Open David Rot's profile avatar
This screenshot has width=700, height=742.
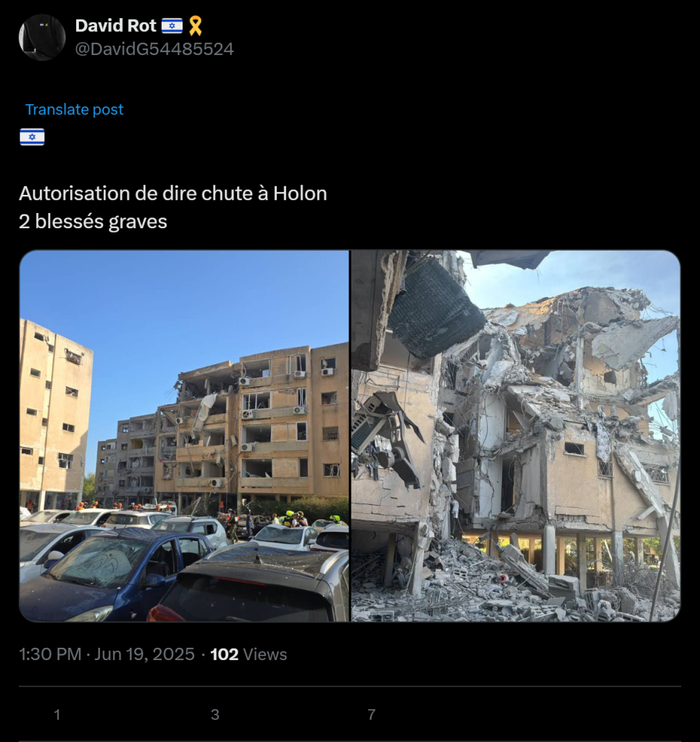click(x=41, y=38)
